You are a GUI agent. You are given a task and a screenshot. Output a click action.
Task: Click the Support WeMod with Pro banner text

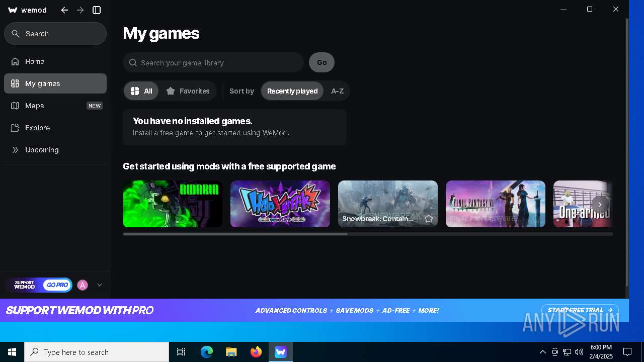79,310
